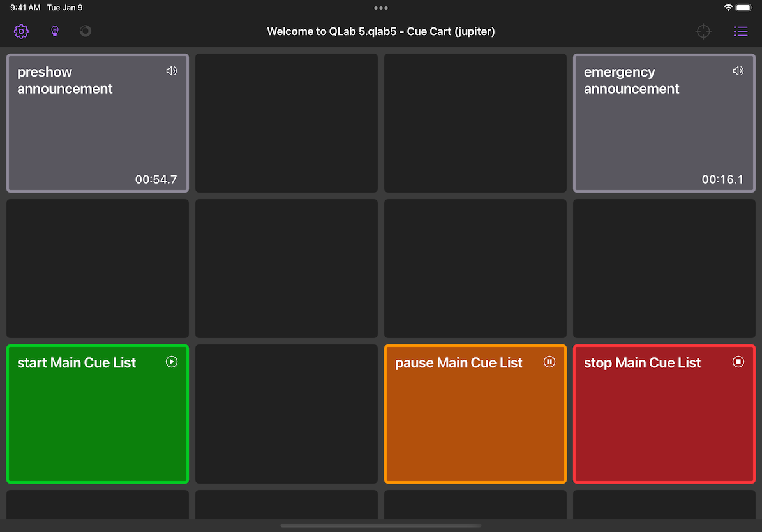The image size is (762, 532).
Task: Tap play icon on start Main Cue List
Action: coord(171,362)
